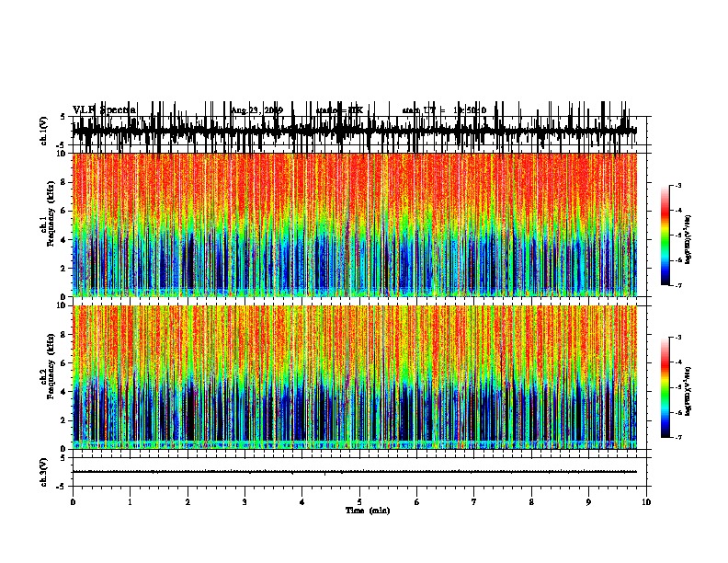Click the ch.1 waveform trace panel

[361, 131]
